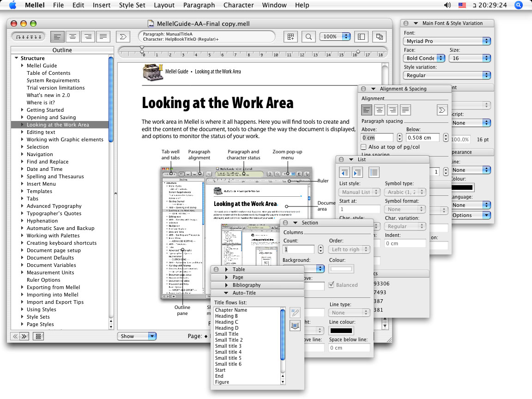The image size is (532, 399).
Task: Center-align paragraph using main toolbar
Action: coord(73,36)
